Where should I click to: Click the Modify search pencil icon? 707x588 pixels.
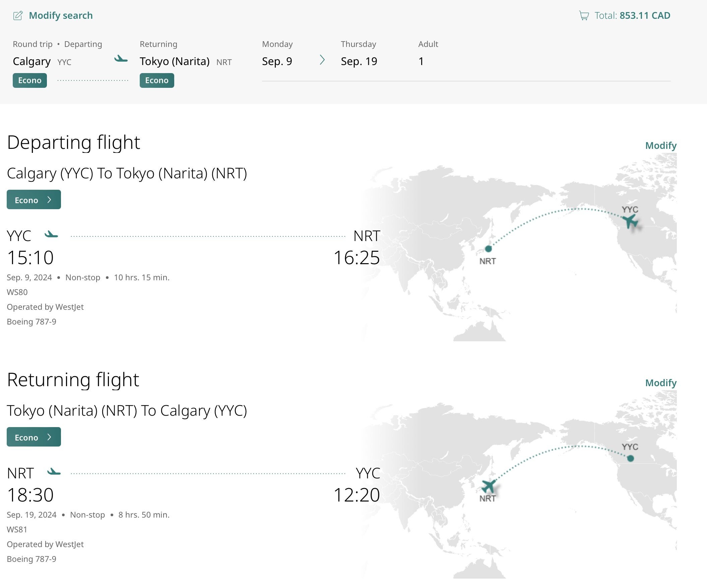click(18, 15)
